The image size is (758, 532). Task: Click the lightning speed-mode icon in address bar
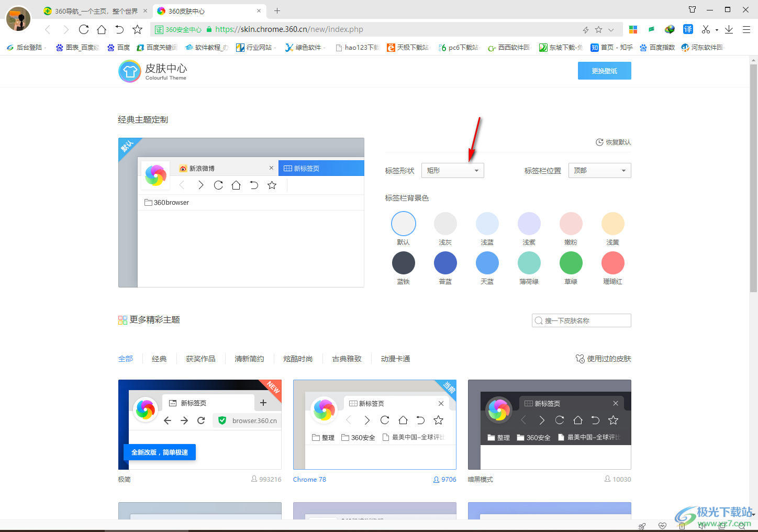click(586, 30)
